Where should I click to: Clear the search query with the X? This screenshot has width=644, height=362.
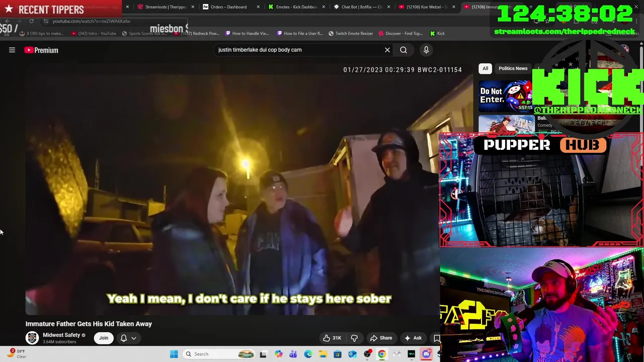[387, 50]
